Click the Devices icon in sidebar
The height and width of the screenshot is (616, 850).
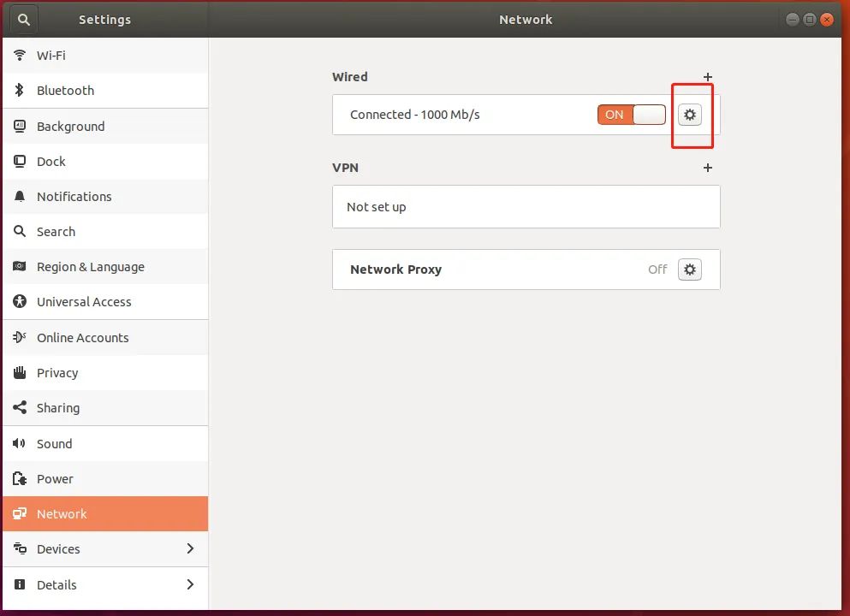point(20,548)
